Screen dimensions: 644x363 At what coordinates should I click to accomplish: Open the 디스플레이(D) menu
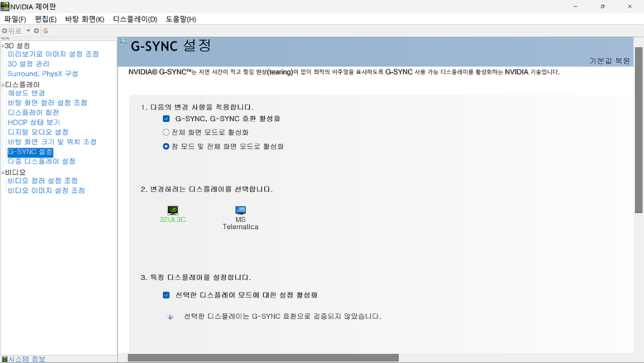[135, 19]
